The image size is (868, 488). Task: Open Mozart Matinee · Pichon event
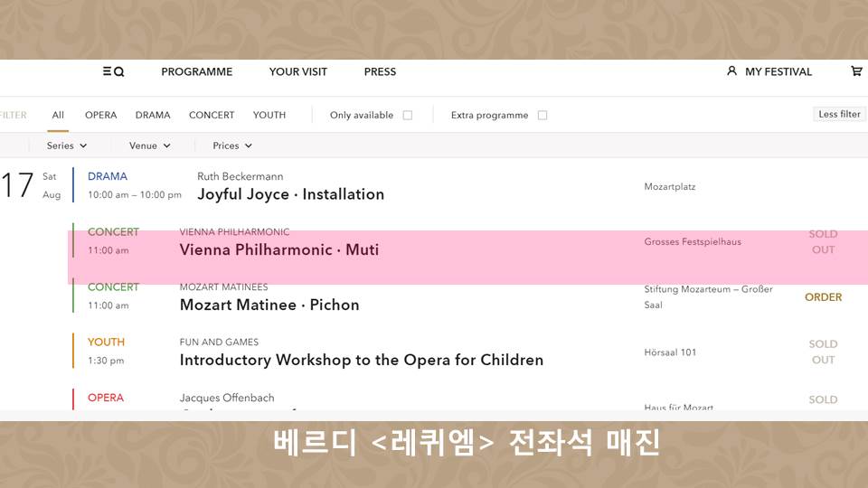pyautogui.click(x=269, y=305)
